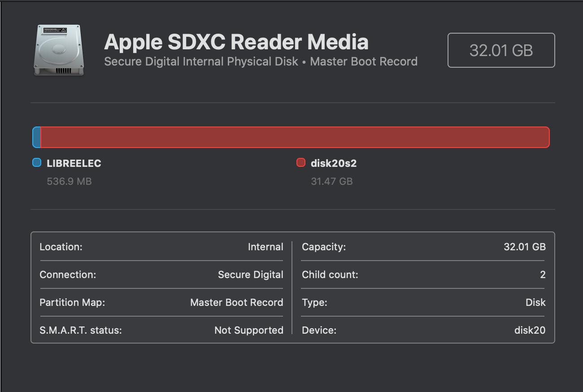Click the Child count value
This screenshot has height=392, width=583.
(543, 274)
